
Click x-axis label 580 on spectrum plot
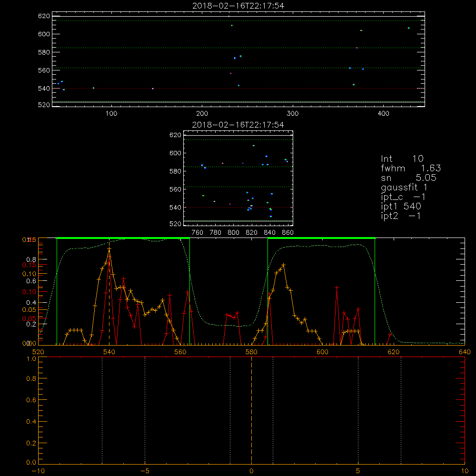coord(251,352)
